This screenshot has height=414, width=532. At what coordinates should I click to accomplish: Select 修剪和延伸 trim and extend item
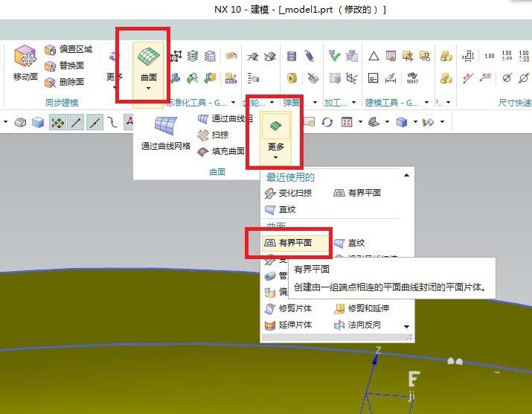pos(362,308)
